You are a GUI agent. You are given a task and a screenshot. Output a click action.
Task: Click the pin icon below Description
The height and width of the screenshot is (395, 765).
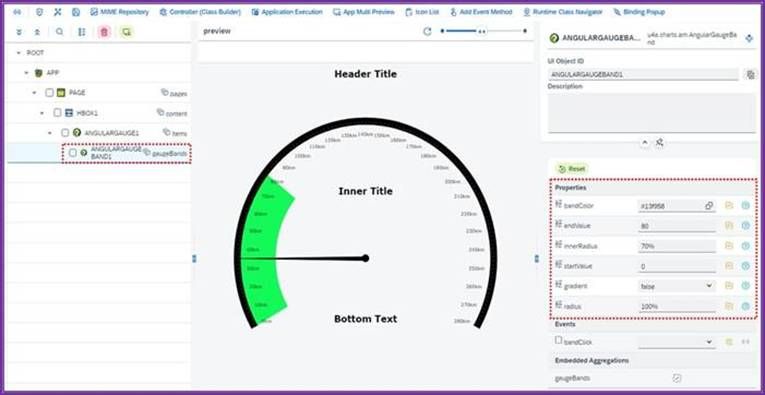point(660,142)
